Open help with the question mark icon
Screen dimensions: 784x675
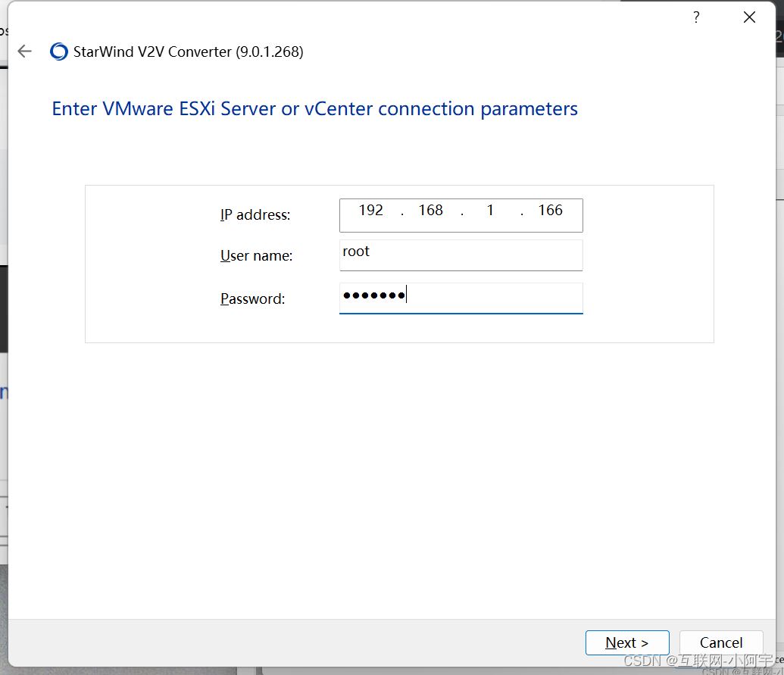(x=696, y=17)
